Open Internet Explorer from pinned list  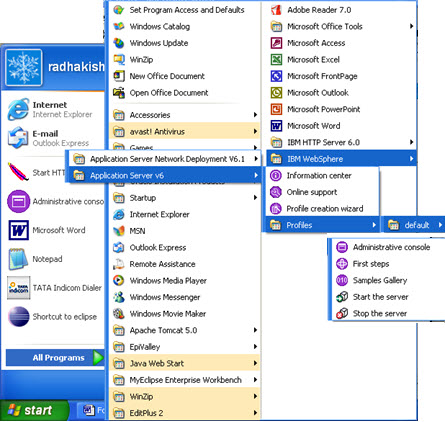click(x=53, y=110)
